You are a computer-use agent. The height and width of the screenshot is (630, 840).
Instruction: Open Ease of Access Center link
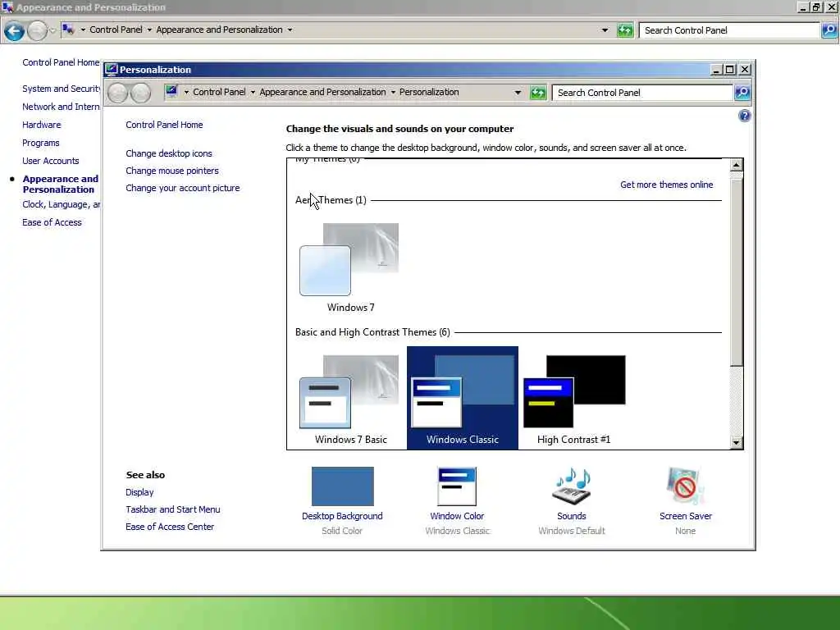point(169,527)
